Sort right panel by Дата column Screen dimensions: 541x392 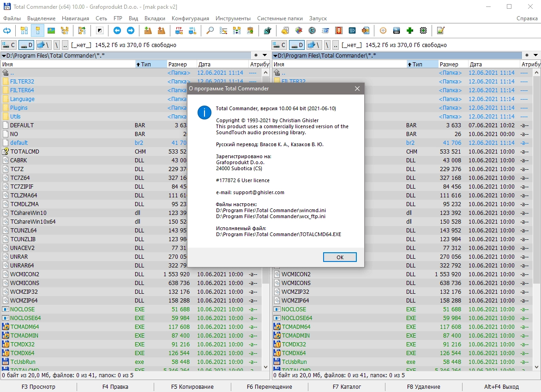pyautogui.click(x=493, y=64)
